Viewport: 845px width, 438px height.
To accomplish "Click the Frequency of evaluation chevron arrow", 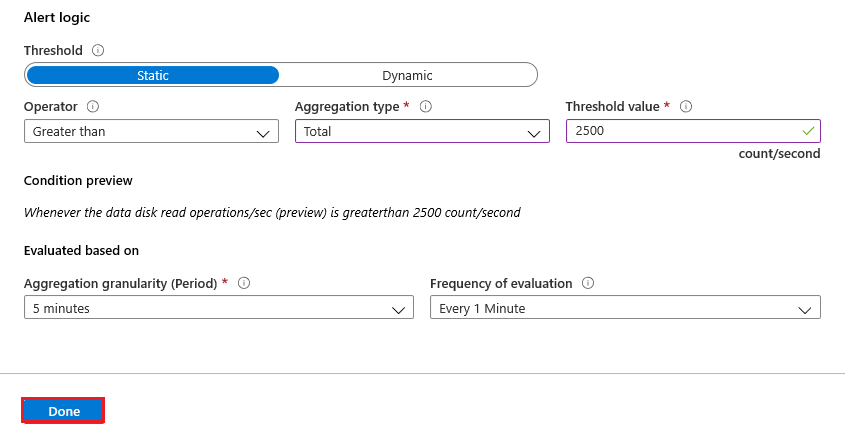I will (x=805, y=310).
